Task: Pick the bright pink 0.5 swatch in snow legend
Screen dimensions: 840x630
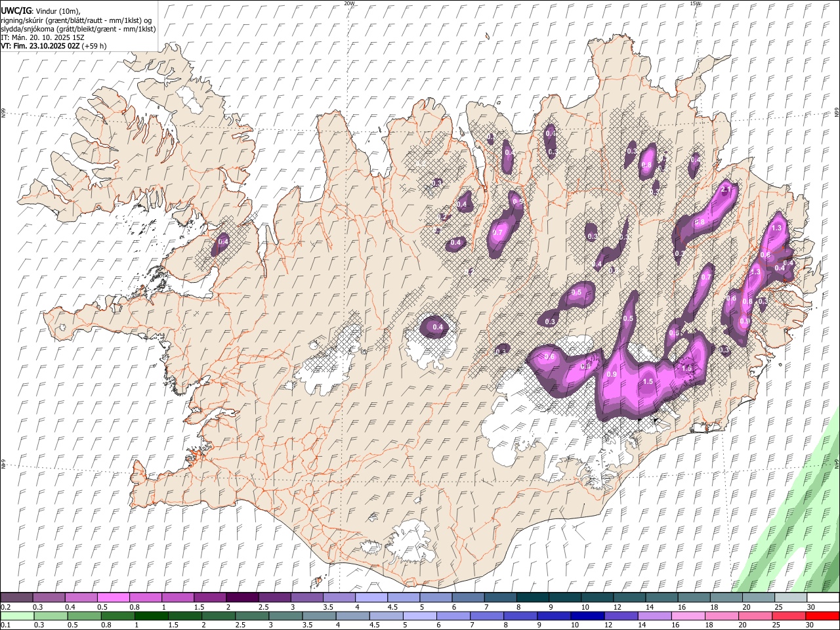Action: pyautogui.click(x=113, y=597)
